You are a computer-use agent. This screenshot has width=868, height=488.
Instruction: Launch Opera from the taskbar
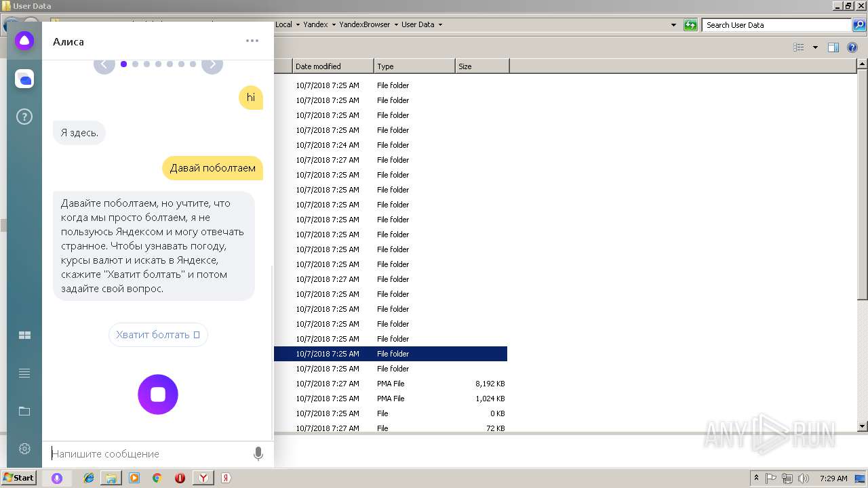(180, 478)
